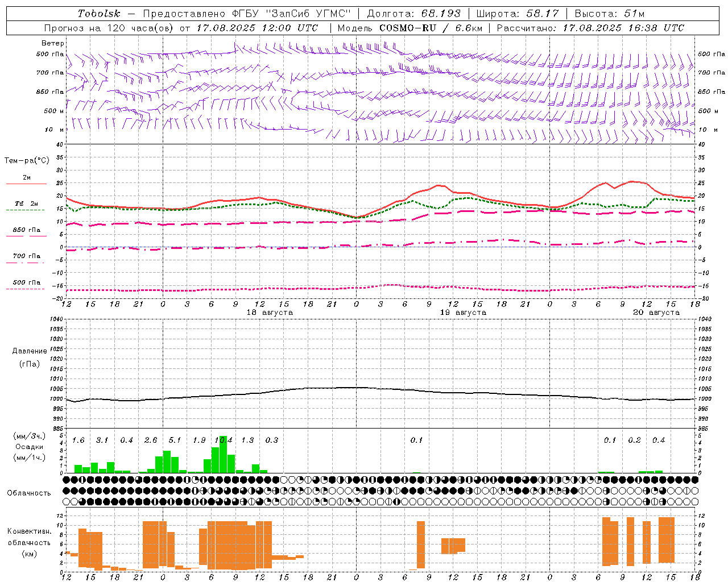Select the "Долгота: 68.193" header field
Image resolution: width=728 pixels, height=582 pixels.
413,14
